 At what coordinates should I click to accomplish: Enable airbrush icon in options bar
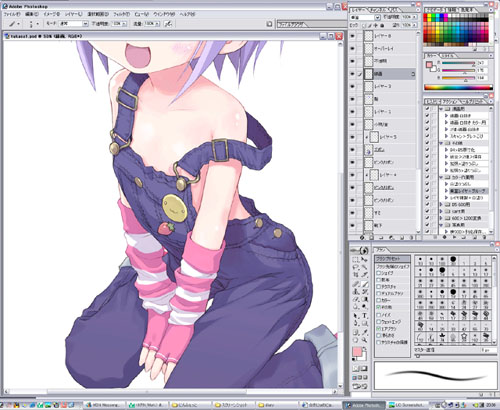[169, 24]
